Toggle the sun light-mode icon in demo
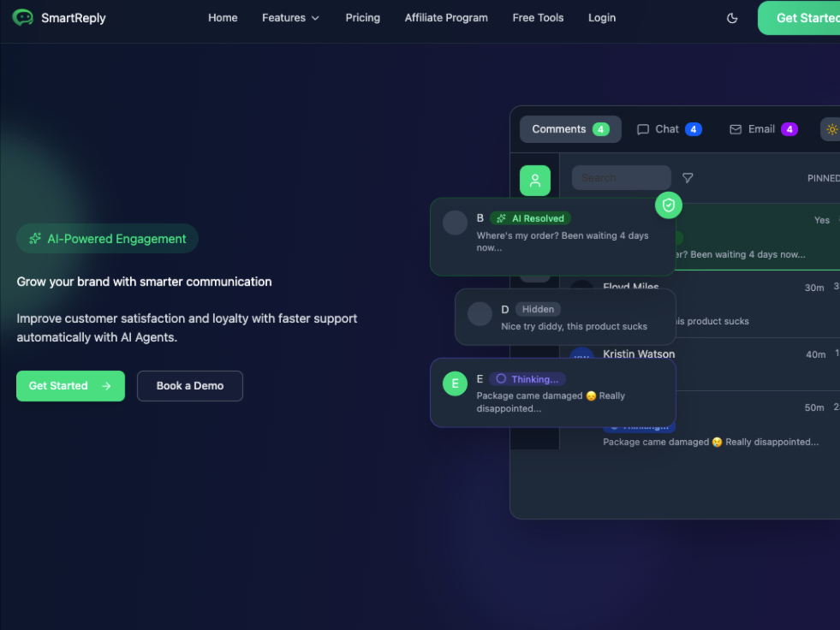The image size is (840, 630). [831, 129]
